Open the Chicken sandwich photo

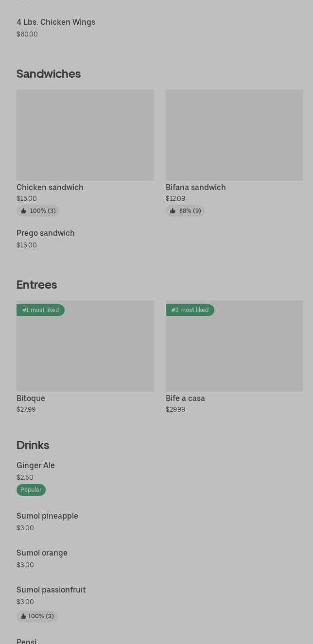coord(85,135)
